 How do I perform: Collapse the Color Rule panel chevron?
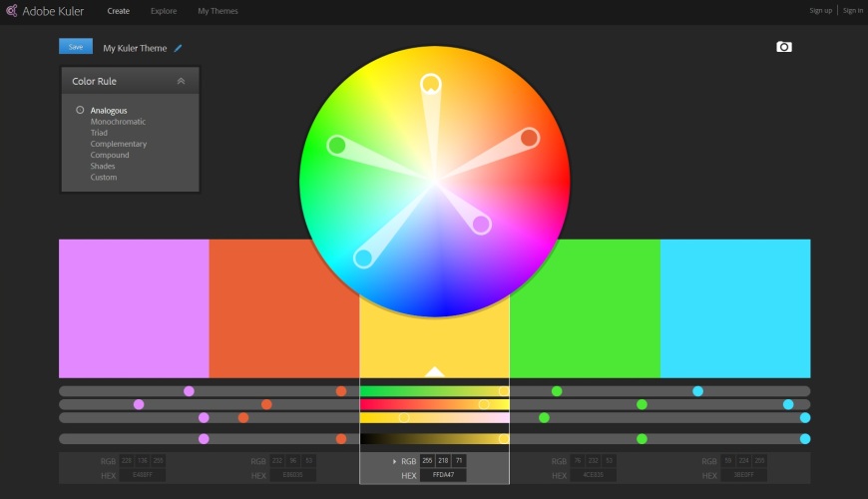[181, 81]
